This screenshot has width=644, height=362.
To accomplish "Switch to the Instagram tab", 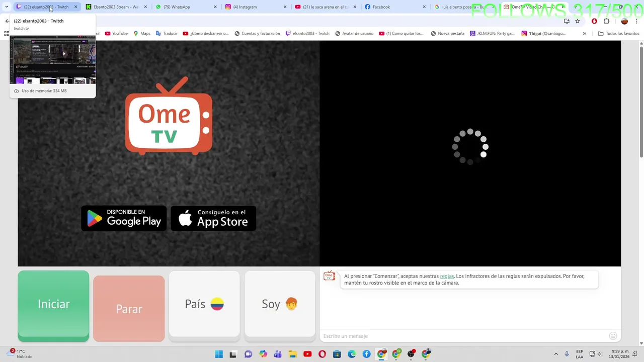I will (x=255, y=7).
